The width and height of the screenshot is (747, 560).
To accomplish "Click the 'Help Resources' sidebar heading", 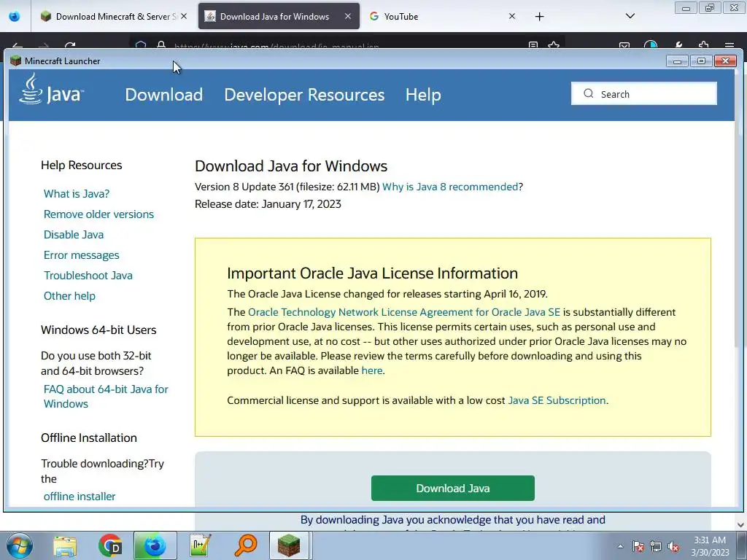I will (x=82, y=166).
